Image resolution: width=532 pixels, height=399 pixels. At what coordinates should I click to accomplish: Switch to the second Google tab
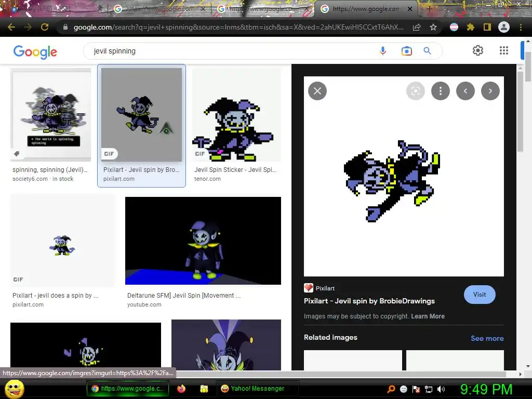[159, 9]
